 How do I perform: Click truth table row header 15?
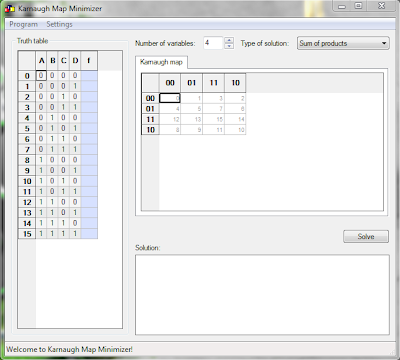[27, 234]
